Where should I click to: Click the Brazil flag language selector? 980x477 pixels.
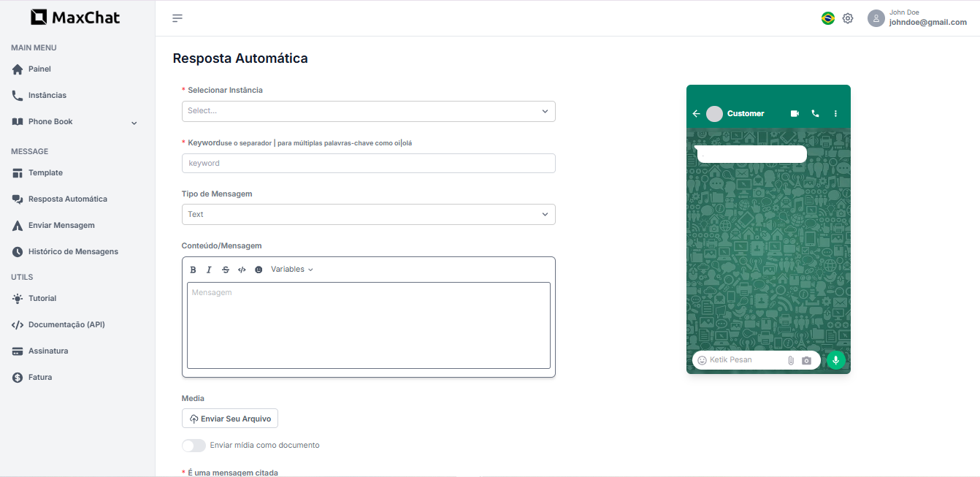tap(827, 18)
